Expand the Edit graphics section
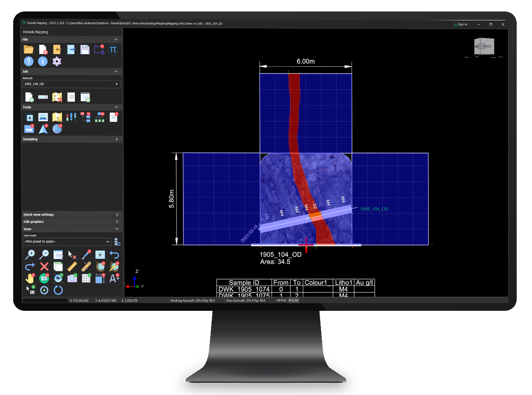Image resolution: width=532 pixels, height=395 pixels. [72, 222]
